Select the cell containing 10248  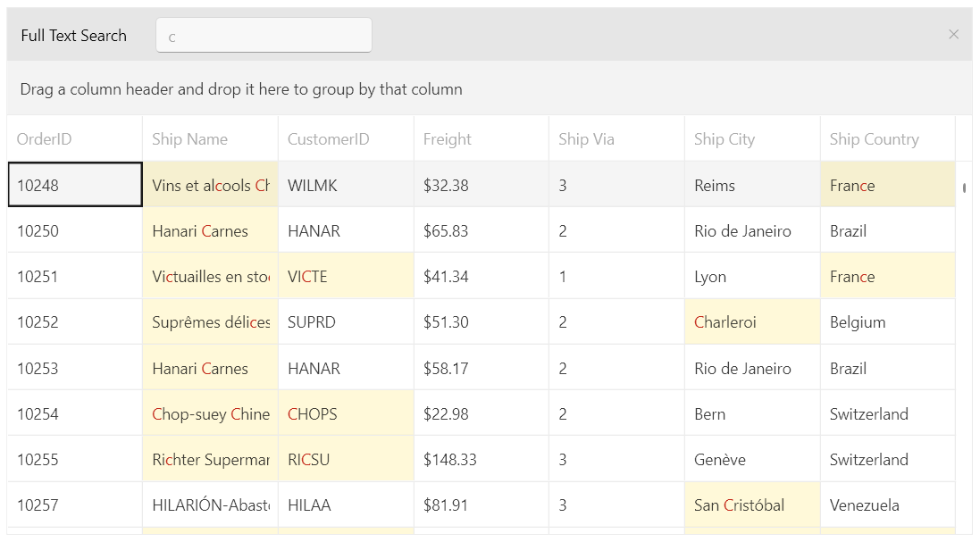(74, 185)
